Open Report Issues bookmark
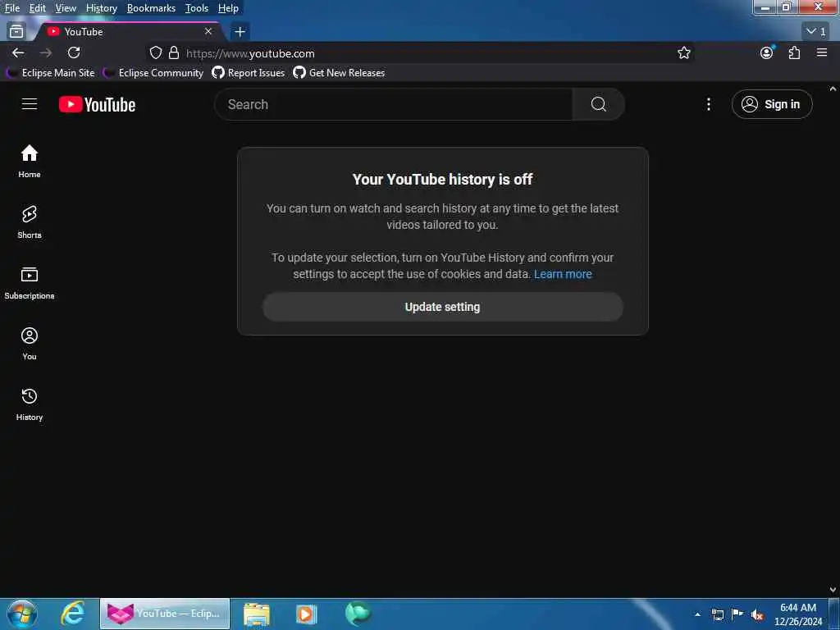Viewport: 840px width, 630px height. 249,73
